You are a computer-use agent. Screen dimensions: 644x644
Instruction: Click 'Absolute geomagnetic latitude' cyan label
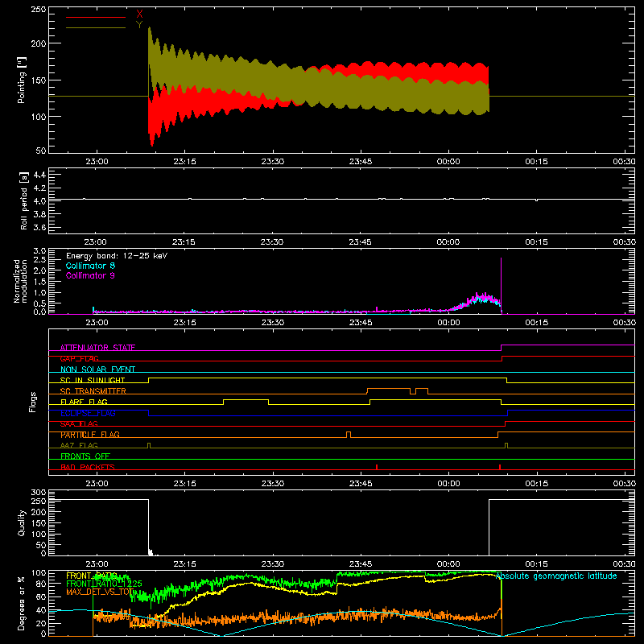(x=556, y=576)
